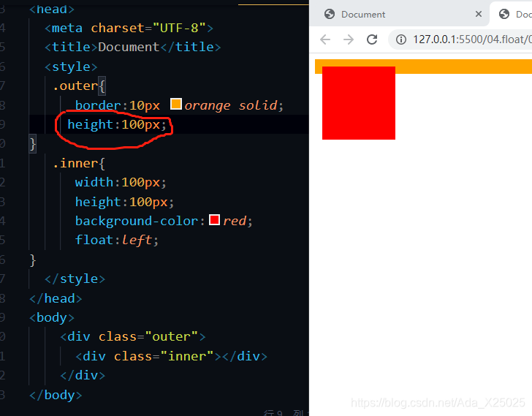The image size is (532, 416).
Task: Click the meta charset="UTF-8" line
Action: tap(129, 28)
